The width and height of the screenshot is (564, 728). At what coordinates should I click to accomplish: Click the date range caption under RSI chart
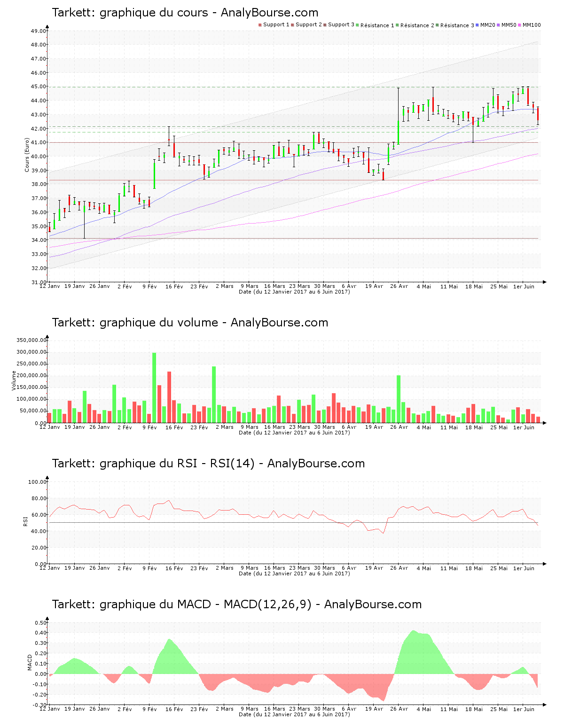pyautogui.click(x=294, y=573)
